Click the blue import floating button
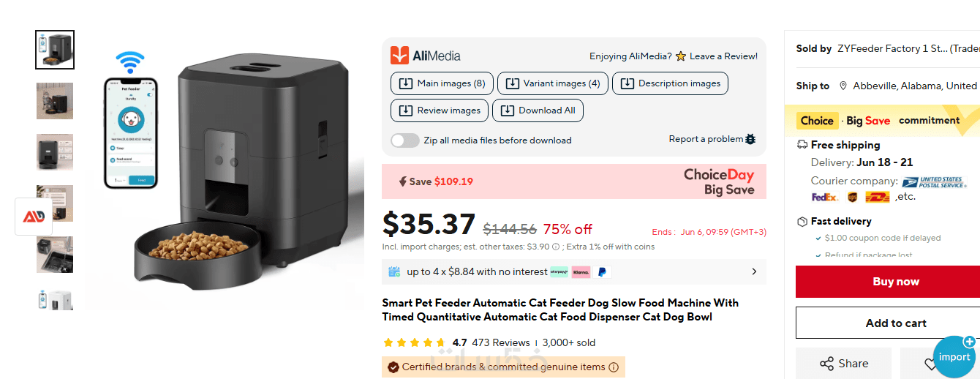The image size is (980, 379). (x=954, y=356)
